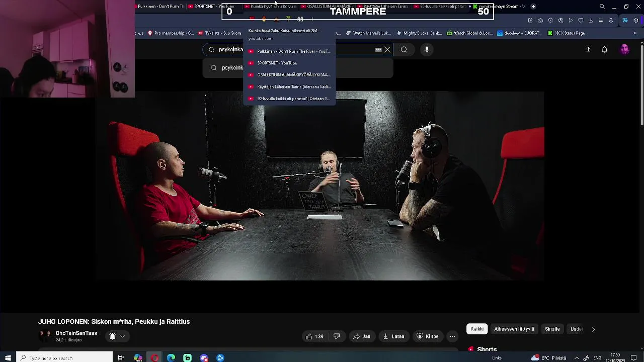Open the extensions cube icon
644x362 pixels.
tap(636, 21)
